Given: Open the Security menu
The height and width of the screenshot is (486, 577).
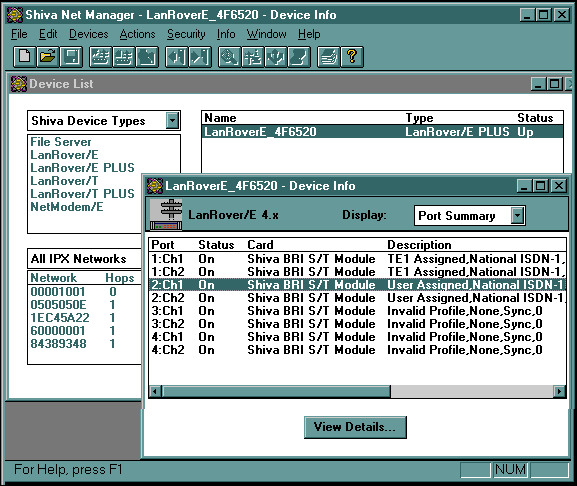Looking at the screenshot, I should click(186, 34).
